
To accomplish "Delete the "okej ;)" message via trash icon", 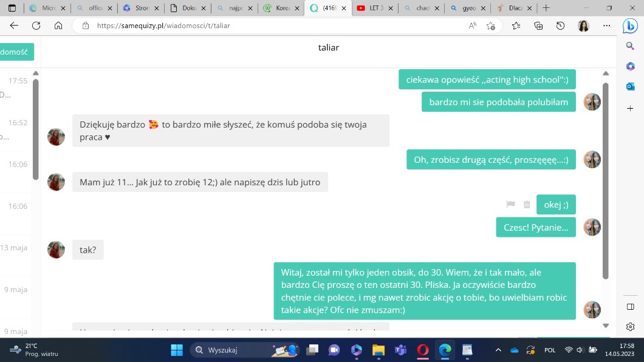I will (x=527, y=205).
